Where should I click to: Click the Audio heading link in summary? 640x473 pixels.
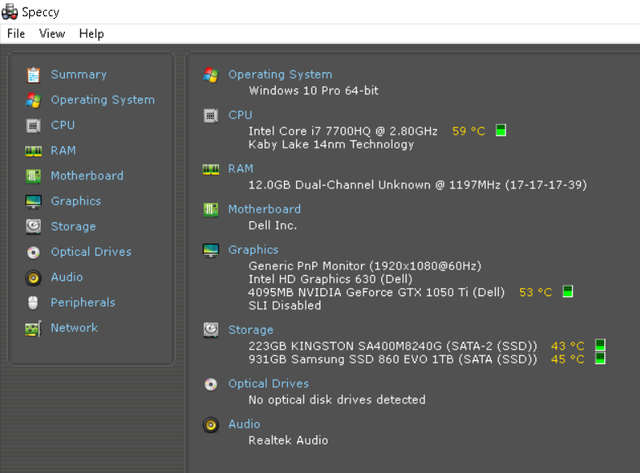[244, 424]
